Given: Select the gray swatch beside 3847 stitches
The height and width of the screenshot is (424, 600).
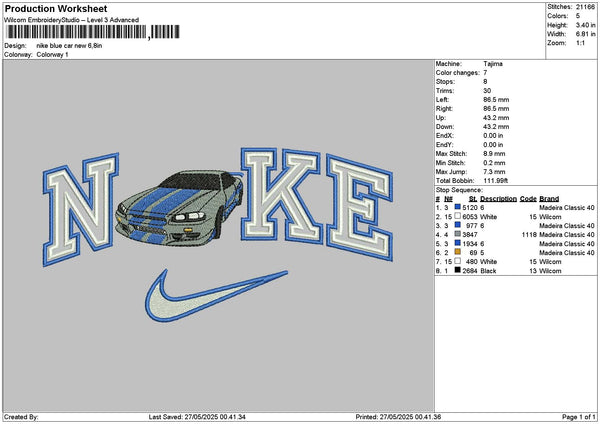Looking at the screenshot, I should [x=457, y=234].
